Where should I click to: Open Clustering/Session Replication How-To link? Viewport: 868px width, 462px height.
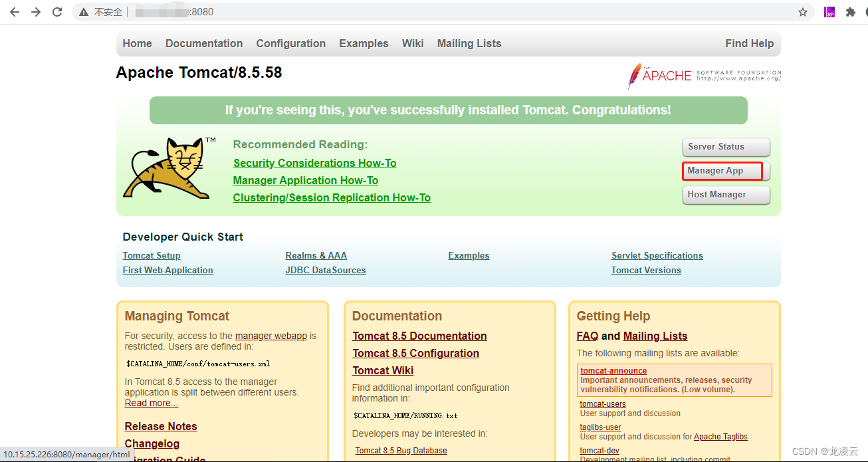click(x=332, y=198)
